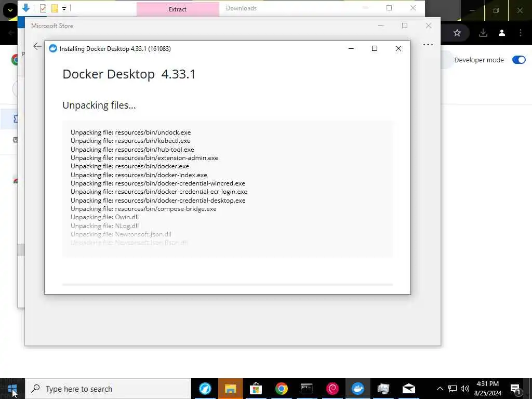Viewport: 532px width, 399px height.
Task: Minimize the Microsoft Store window
Action: tap(381, 26)
